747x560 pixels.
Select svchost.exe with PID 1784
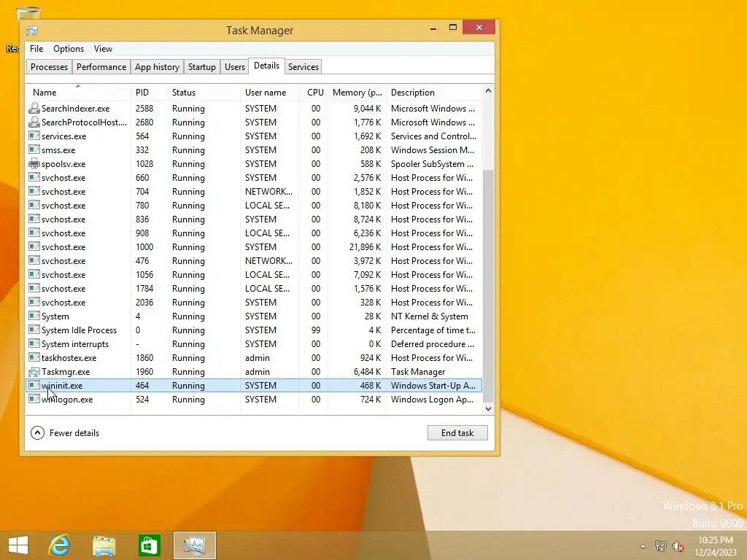pos(254,289)
